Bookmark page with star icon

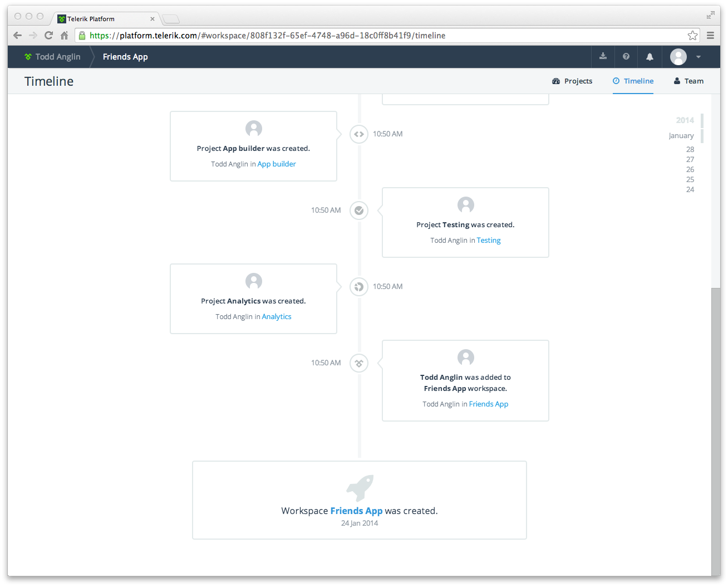[692, 36]
